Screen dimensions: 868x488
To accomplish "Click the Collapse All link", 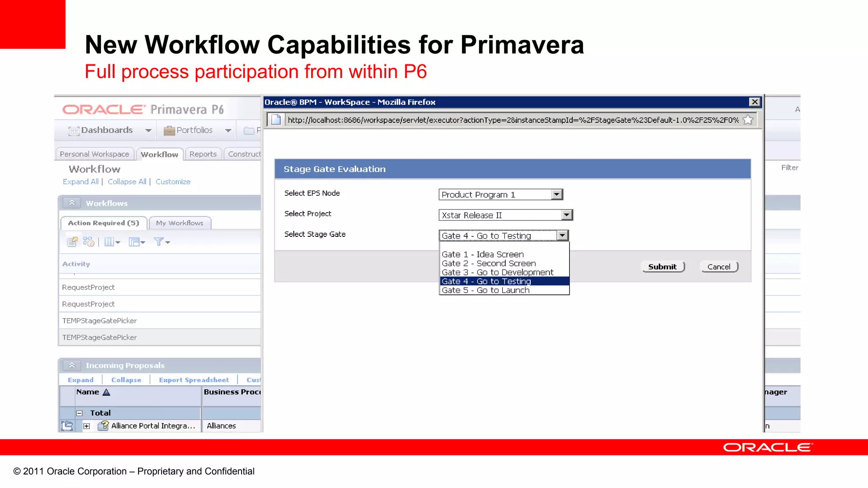I will [x=127, y=181].
